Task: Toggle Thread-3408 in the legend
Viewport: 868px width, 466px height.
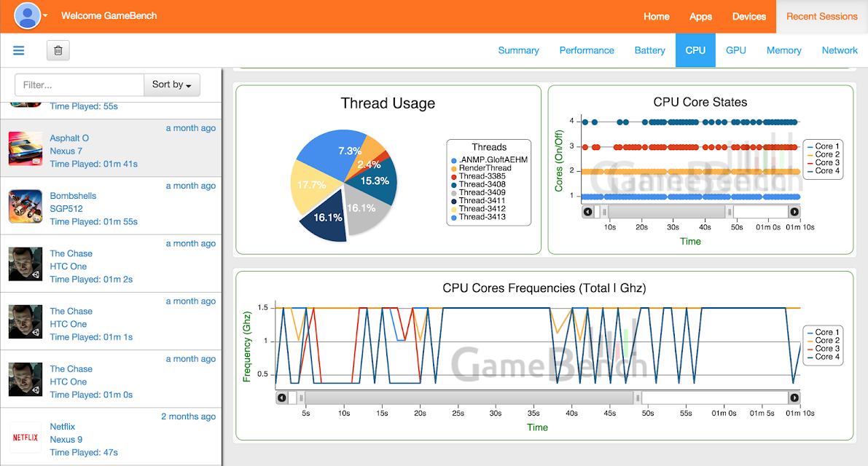Action: pyautogui.click(x=478, y=184)
